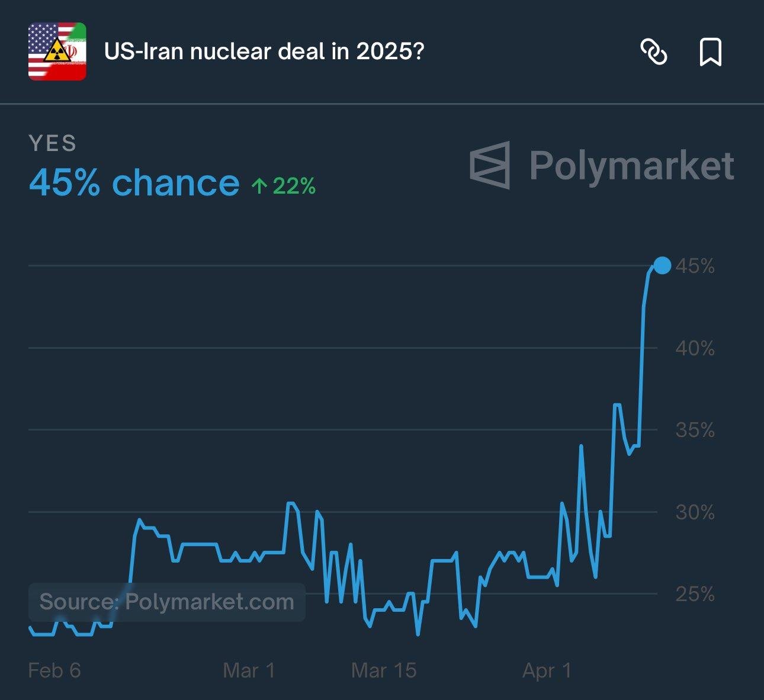The image size is (764, 700).
Task: Click the blue endpoint dot on chart
Action: (662, 266)
